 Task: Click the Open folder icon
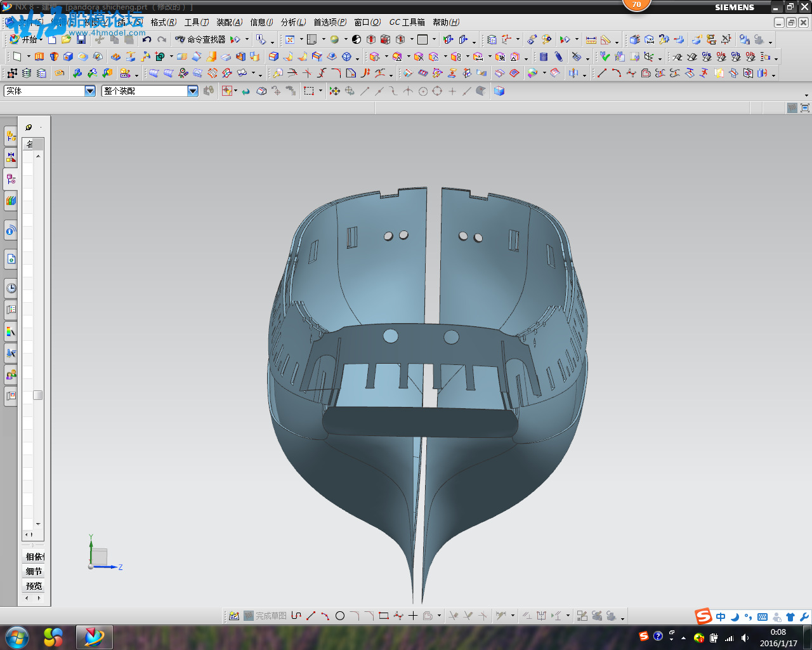click(x=67, y=39)
